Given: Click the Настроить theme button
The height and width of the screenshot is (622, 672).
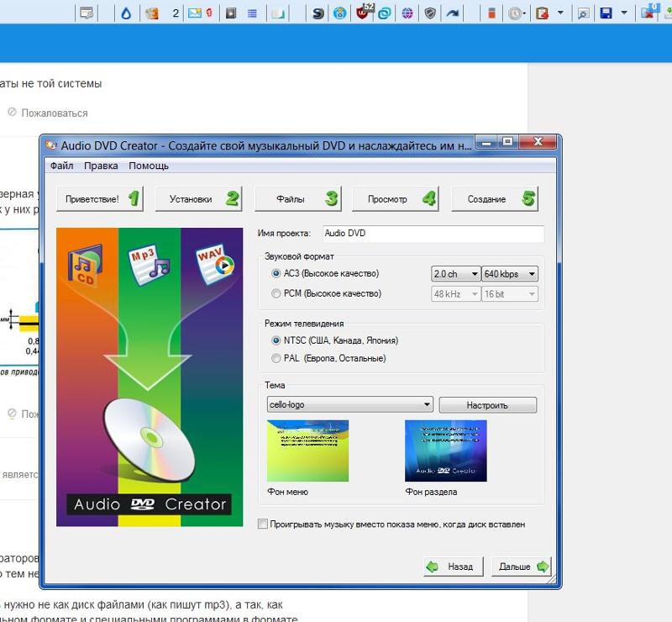Looking at the screenshot, I should coord(488,405).
